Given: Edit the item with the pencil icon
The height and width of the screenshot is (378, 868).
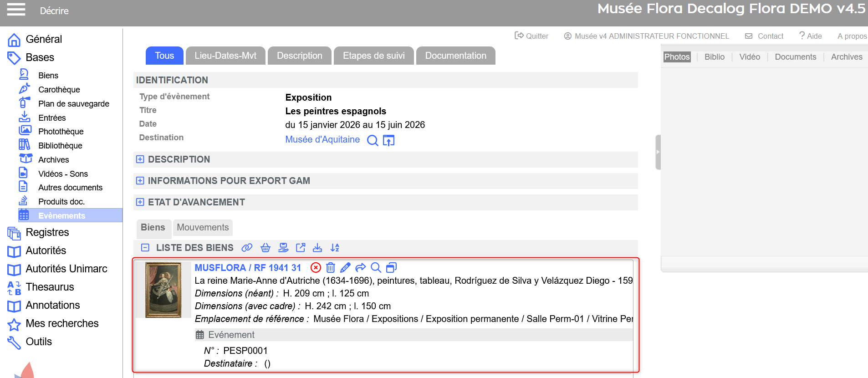Looking at the screenshot, I should click(346, 268).
